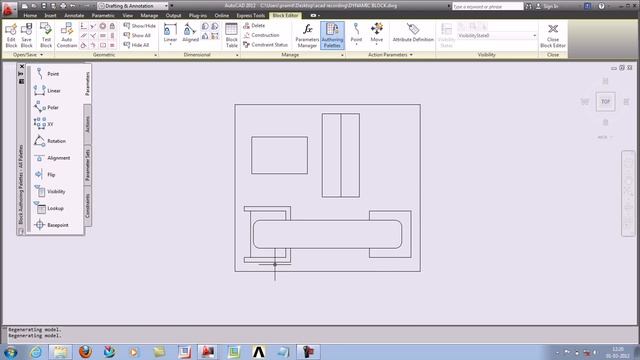Open Geometric panel settings arrow
Screen dimensions: 640x360
[156, 55]
